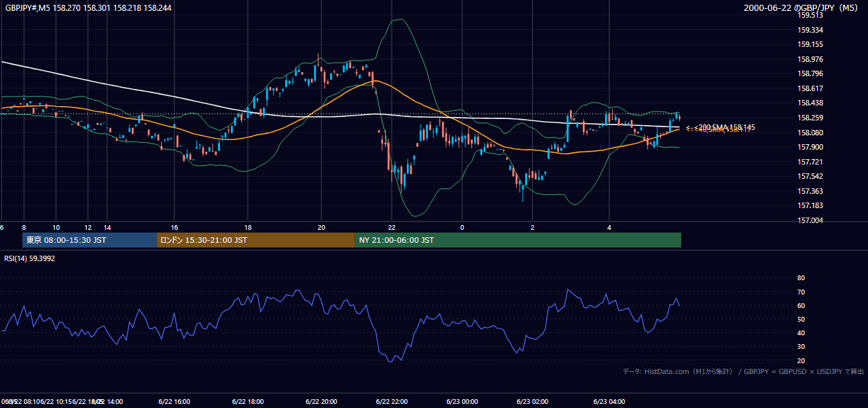Click RSI scale value 20 on right axis
Screen dimensions: 868x408
tap(801, 360)
